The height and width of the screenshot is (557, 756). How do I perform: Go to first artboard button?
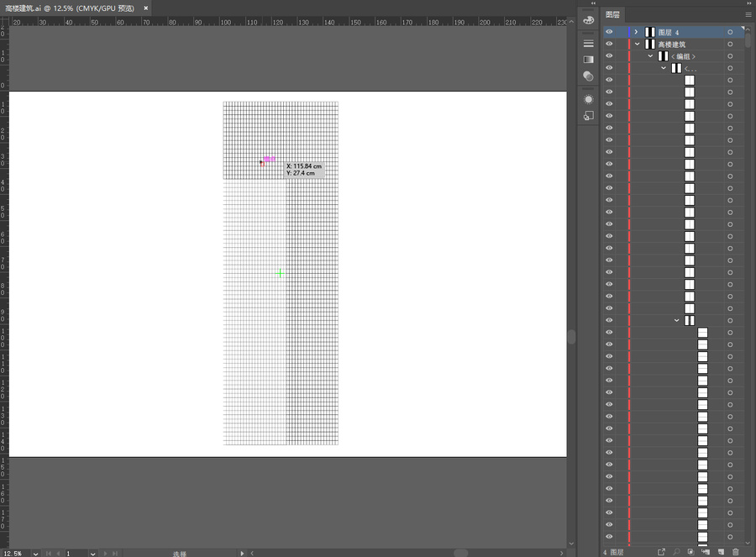point(48,553)
